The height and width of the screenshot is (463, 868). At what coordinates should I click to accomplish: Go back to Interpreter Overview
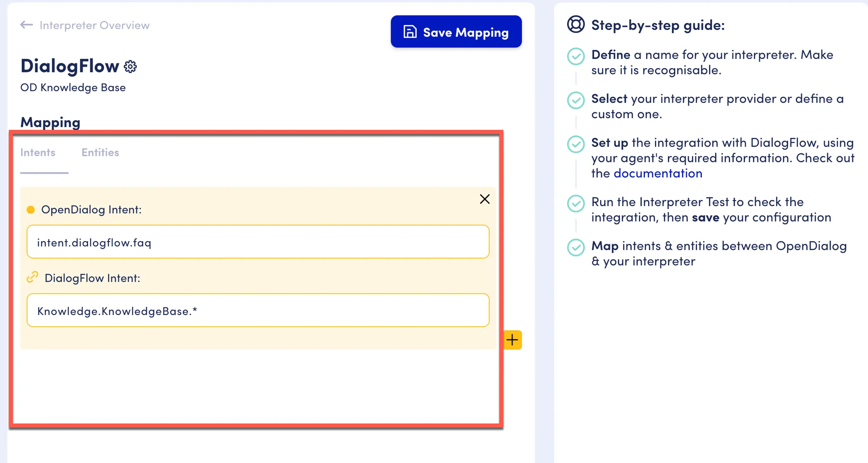click(95, 26)
